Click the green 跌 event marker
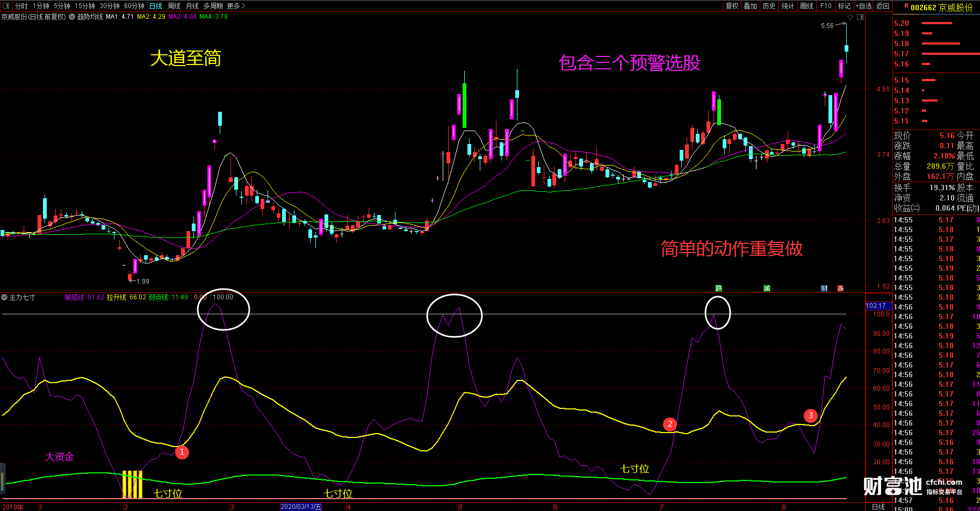The width and height of the screenshot is (980, 511). pos(719,289)
